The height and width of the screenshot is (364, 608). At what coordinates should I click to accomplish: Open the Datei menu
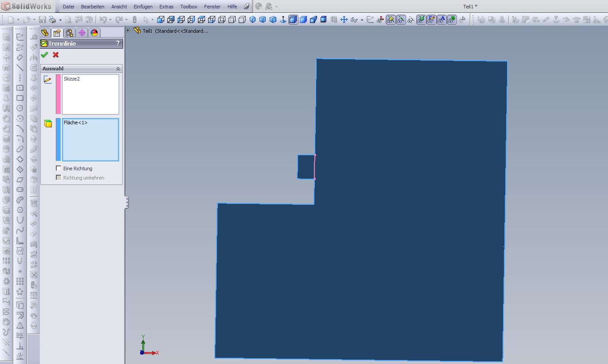[69, 7]
